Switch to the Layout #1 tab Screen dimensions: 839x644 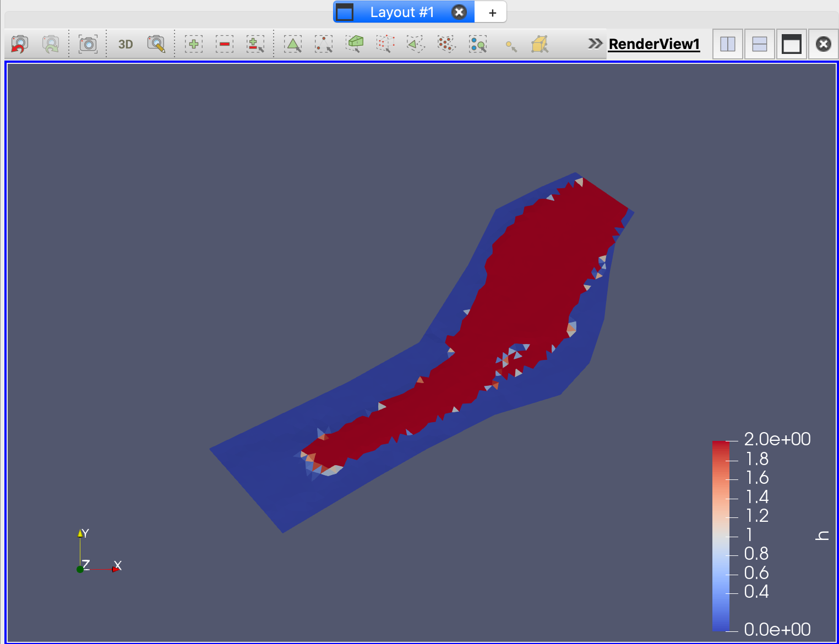point(402,12)
